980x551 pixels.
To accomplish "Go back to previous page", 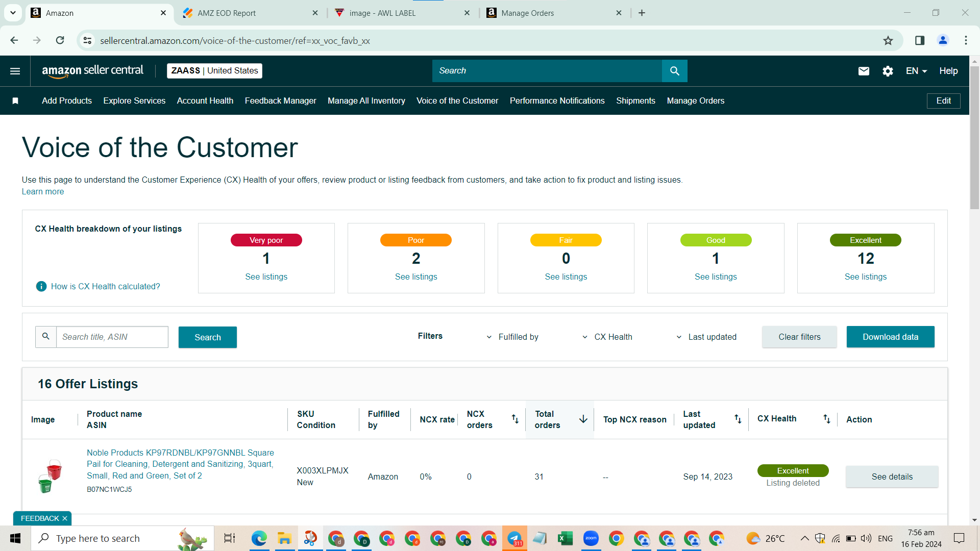I will [x=14, y=40].
